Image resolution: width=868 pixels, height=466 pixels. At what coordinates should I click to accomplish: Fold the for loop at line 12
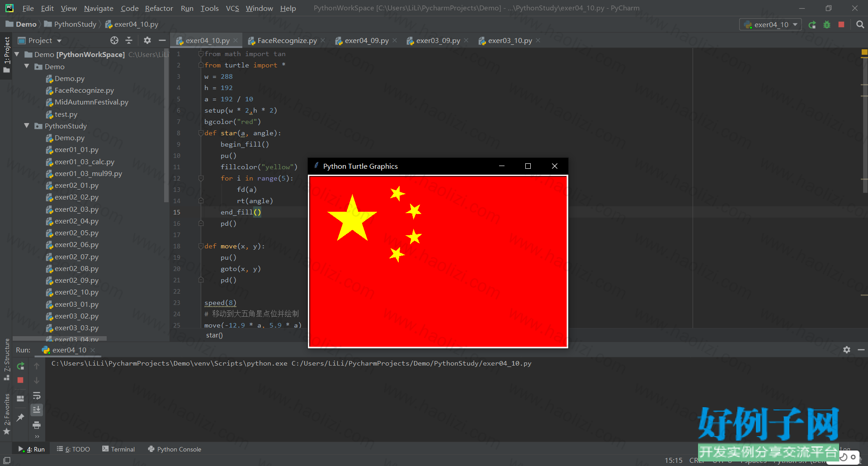[201, 178]
